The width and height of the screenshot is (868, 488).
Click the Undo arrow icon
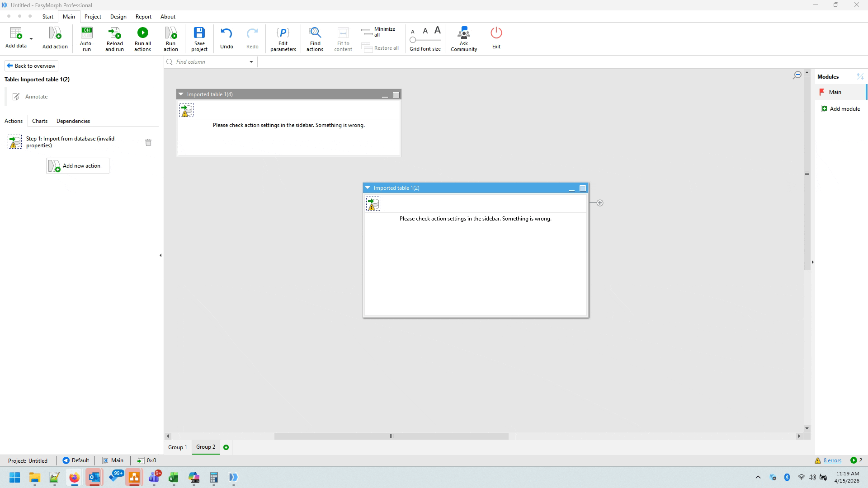(x=226, y=33)
